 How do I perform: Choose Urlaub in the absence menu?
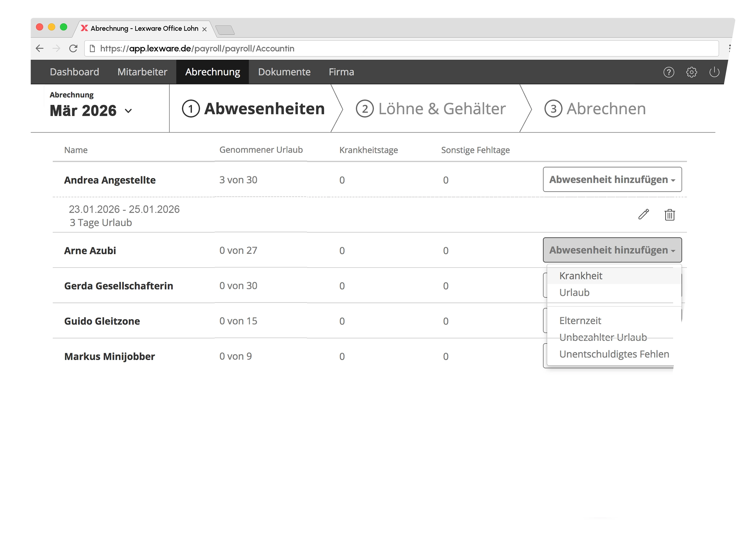pyautogui.click(x=574, y=292)
